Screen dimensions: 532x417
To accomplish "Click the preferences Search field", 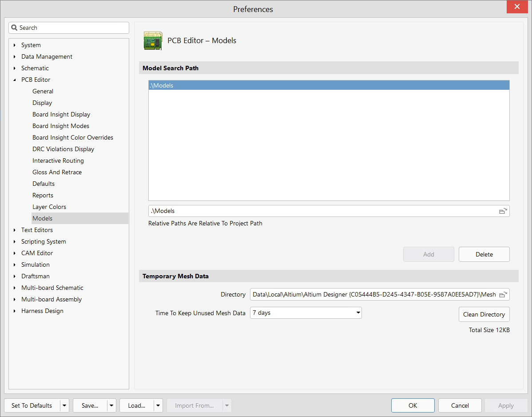I will pyautogui.click(x=69, y=28).
